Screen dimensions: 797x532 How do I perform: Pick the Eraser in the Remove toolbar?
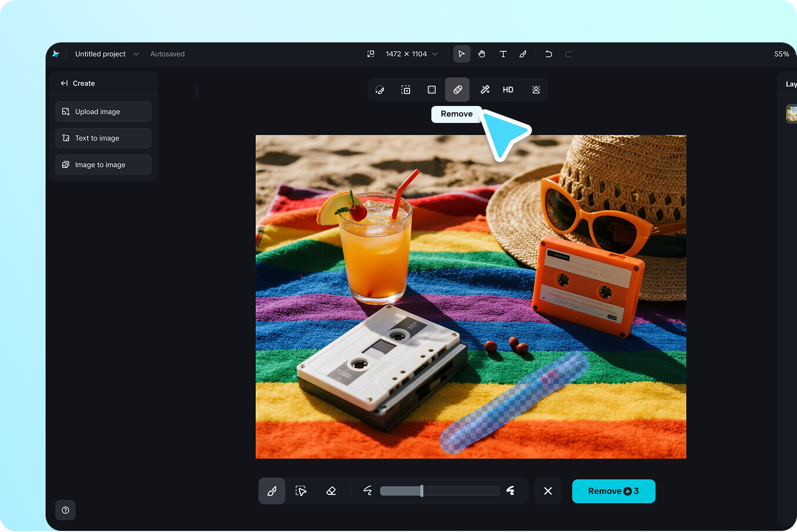point(331,491)
